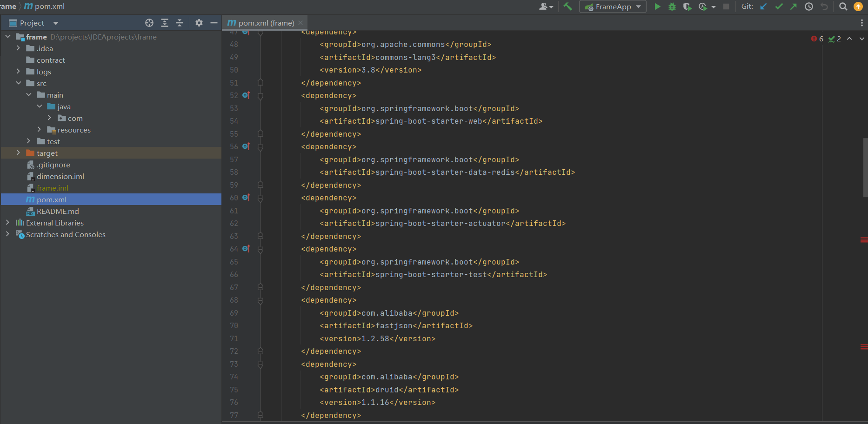The height and width of the screenshot is (424, 868).
Task: Click the Stop process square icon
Action: [x=726, y=7]
